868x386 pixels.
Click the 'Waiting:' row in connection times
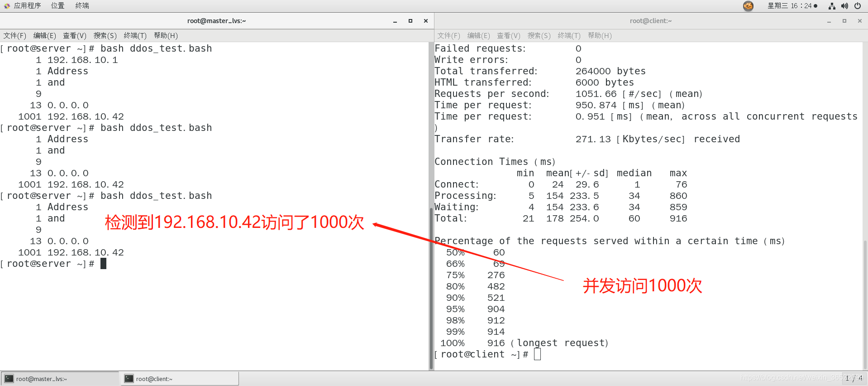[x=561, y=207]
